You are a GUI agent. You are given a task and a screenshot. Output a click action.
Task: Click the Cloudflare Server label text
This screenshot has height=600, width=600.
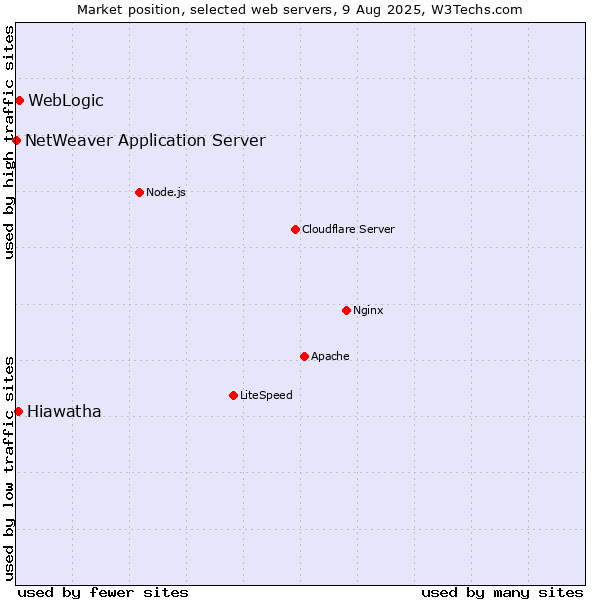(x=349, y=229)
